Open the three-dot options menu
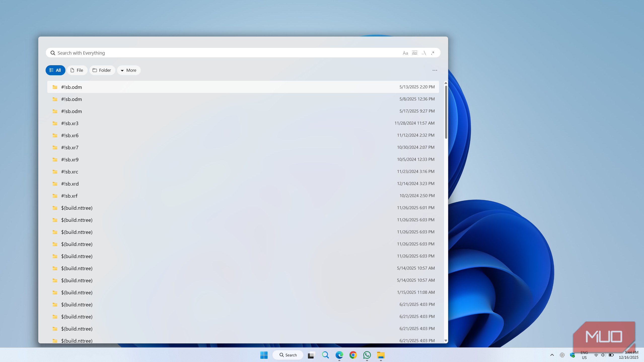Viewport: 644px width, 362px height. tap(435, 70)
